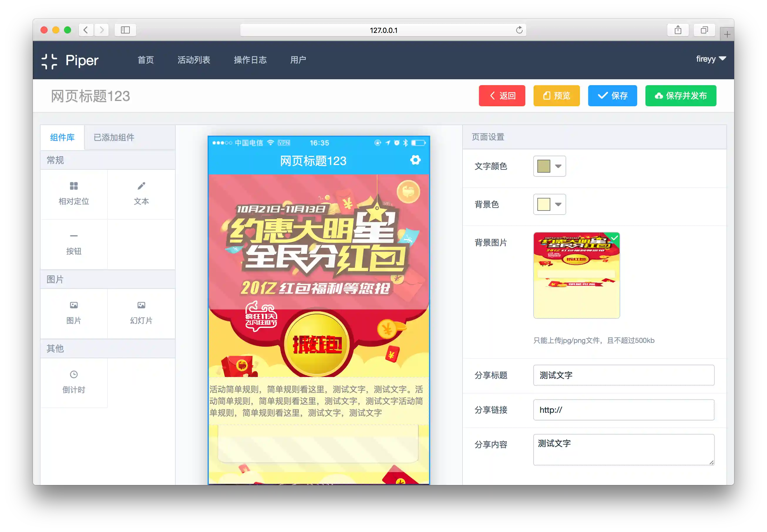Open the 活动列表 menu item
This screenshot has height=532, width=767.
point(194,60)
